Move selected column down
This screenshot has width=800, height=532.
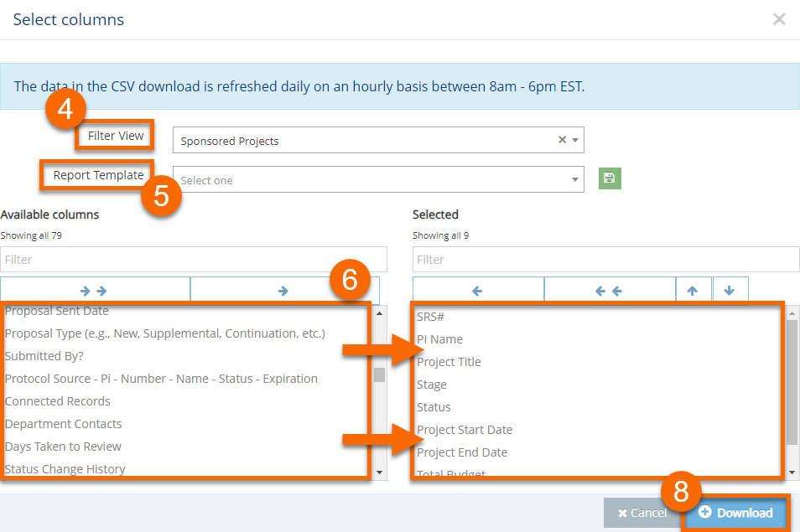tap(730, 291)
